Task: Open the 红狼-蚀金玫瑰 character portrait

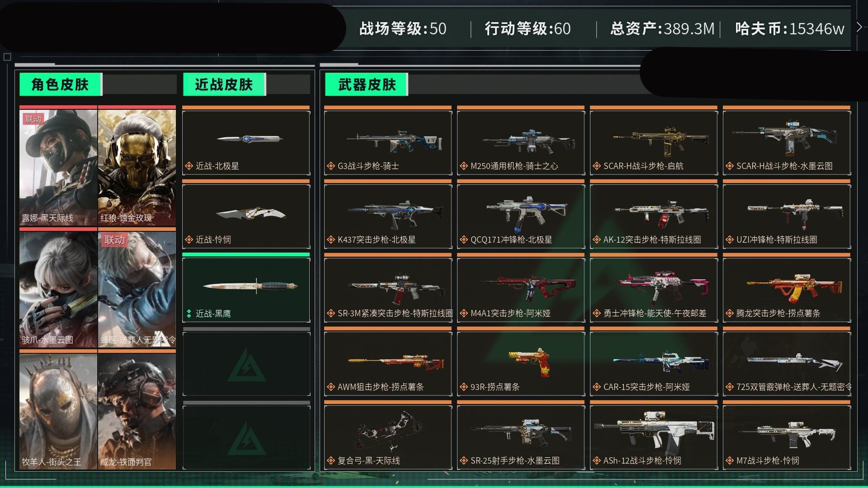Action: [x=137, y=167]
